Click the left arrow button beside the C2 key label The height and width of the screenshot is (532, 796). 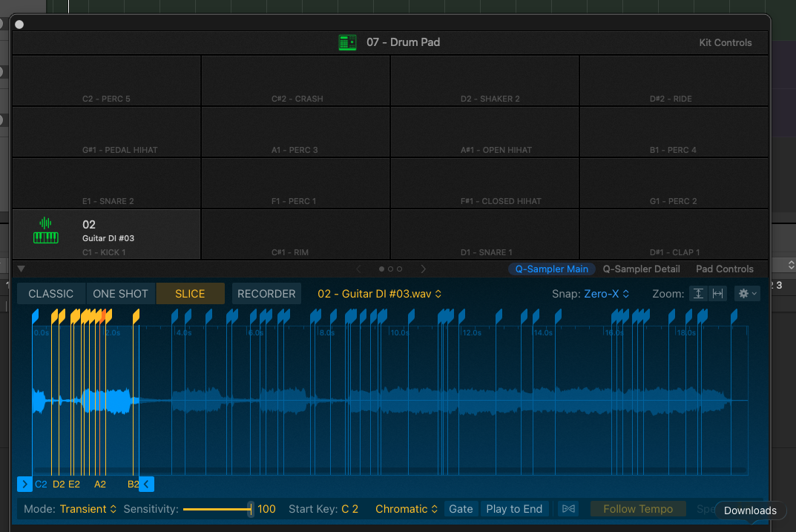coord(24,485)
